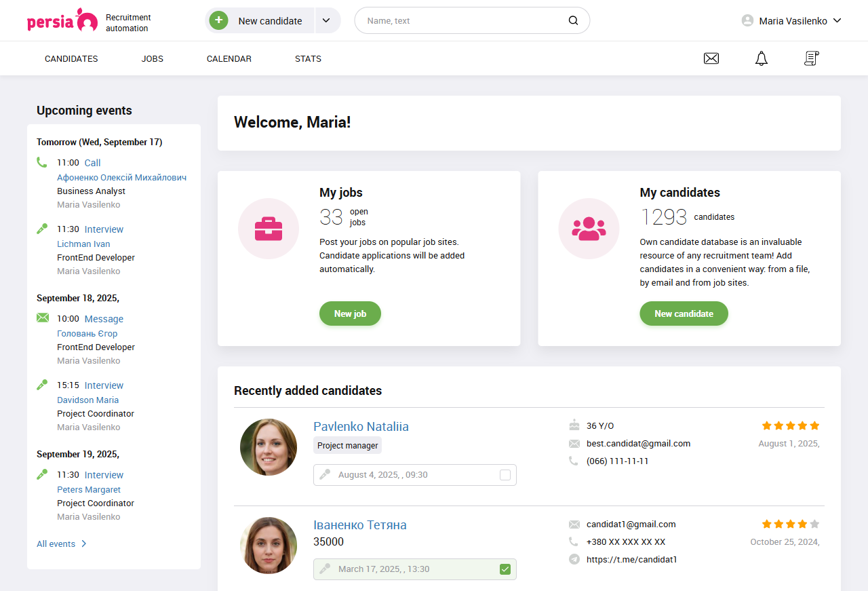The height and width of the screenshot is (591, 868).
Task: Click the pencil icon in Pavlenko's event date field
Action: coord(324,474)
